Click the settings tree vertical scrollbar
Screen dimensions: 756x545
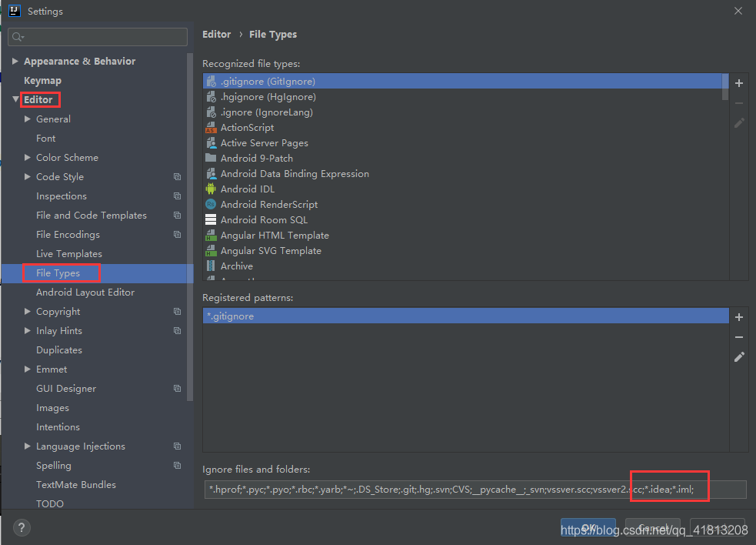pyautogui.click(x=189, y=227)
